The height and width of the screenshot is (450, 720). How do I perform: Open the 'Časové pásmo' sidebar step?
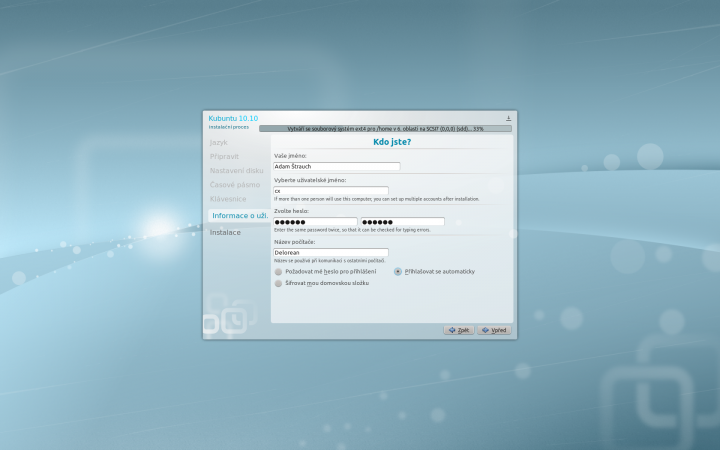(235, 185)
